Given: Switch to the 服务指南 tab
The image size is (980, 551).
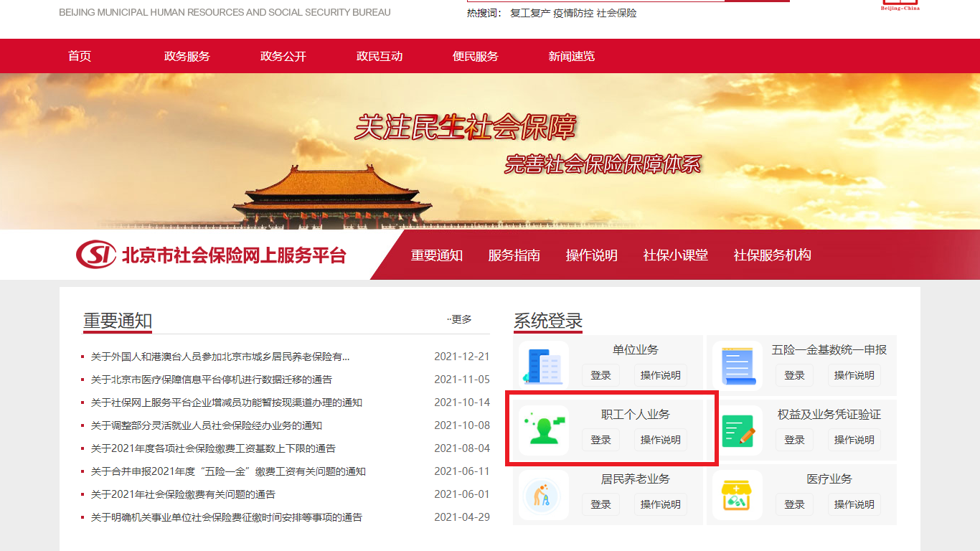Looking at the screenshot, I should tap(514, 255).
